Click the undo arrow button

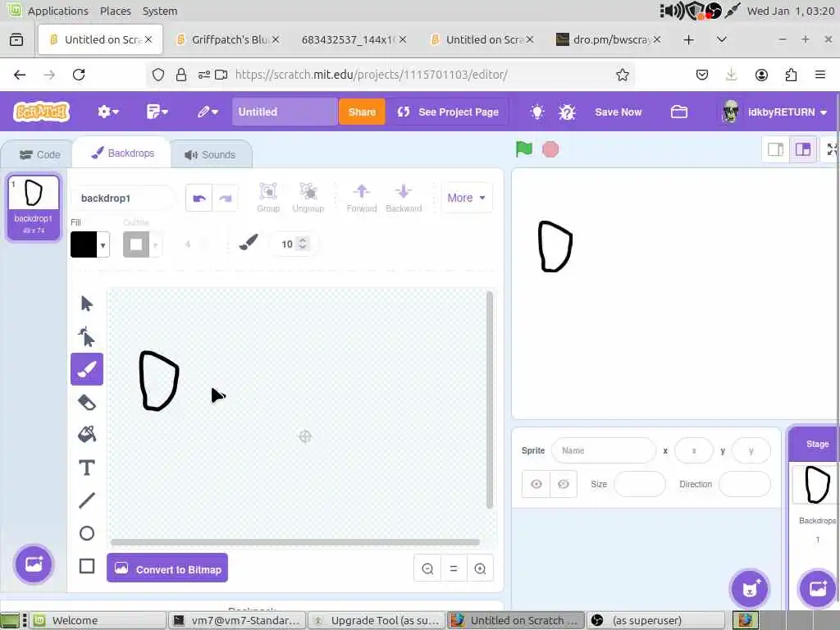(199, 199)
